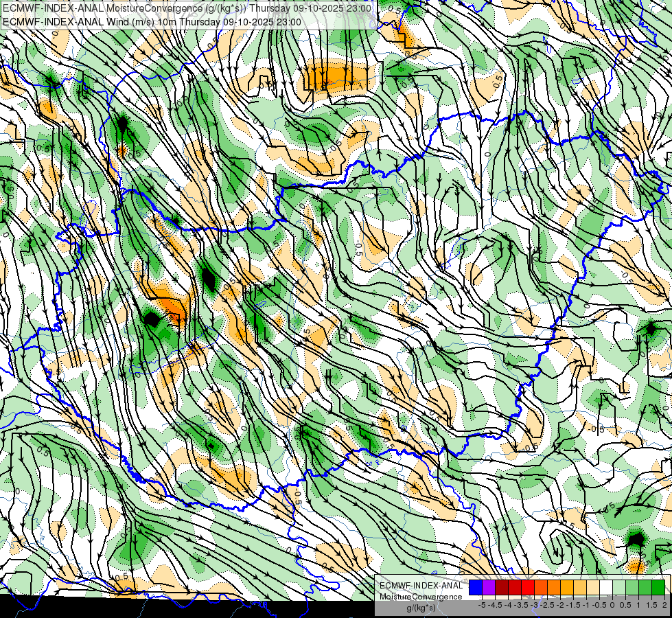Click the MoistureConvergence title line at top
Image resolution: width=672 pixels, height=618 pixels.
(x=187, y=8)
